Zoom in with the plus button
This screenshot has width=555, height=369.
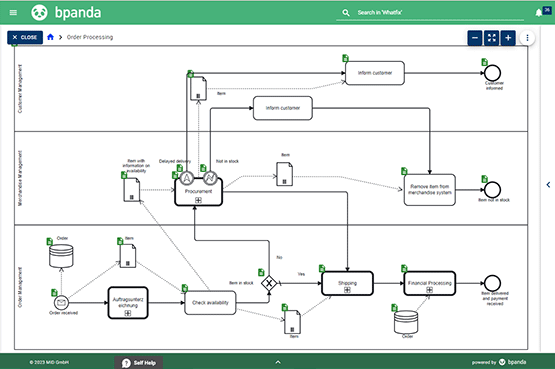[x=508, y=38]
